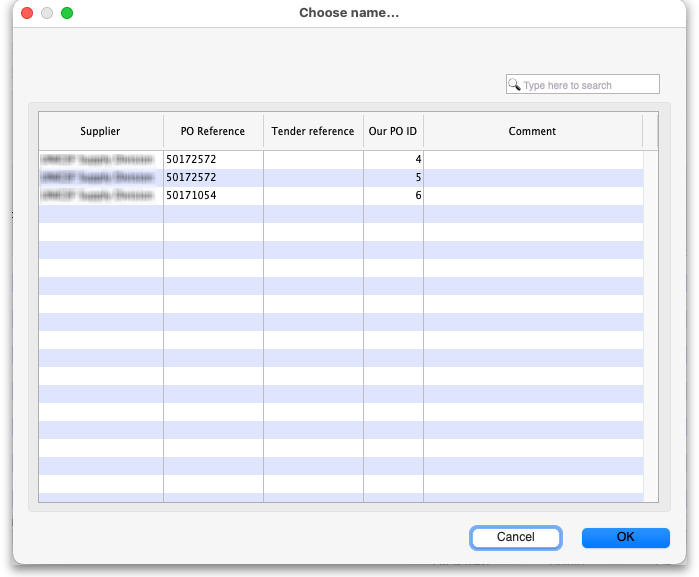Sort by the Supplier column header

coord(100,131)
